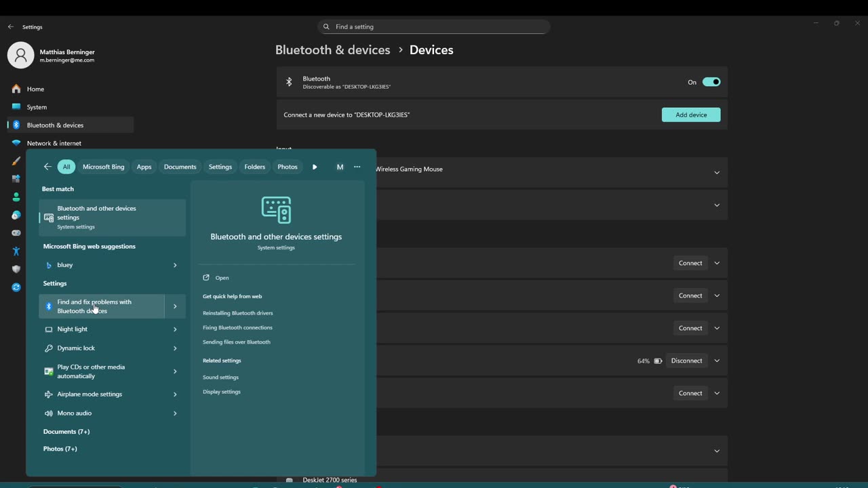The image size is (868, 488).
Task: Expand Night light result arrow
Action: pos(175,329)
